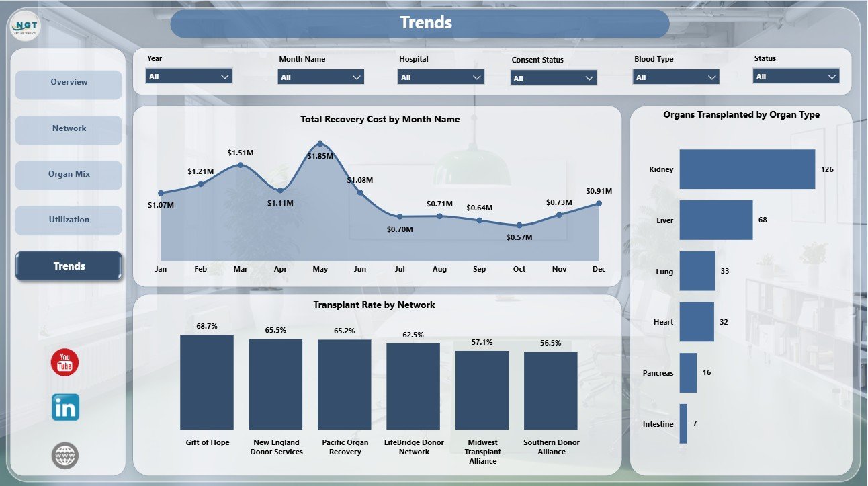Click 'Total Recovery Cost by Month Name' title
The height and width of the screenshot is (486, 868).
[x=380, y=119]
